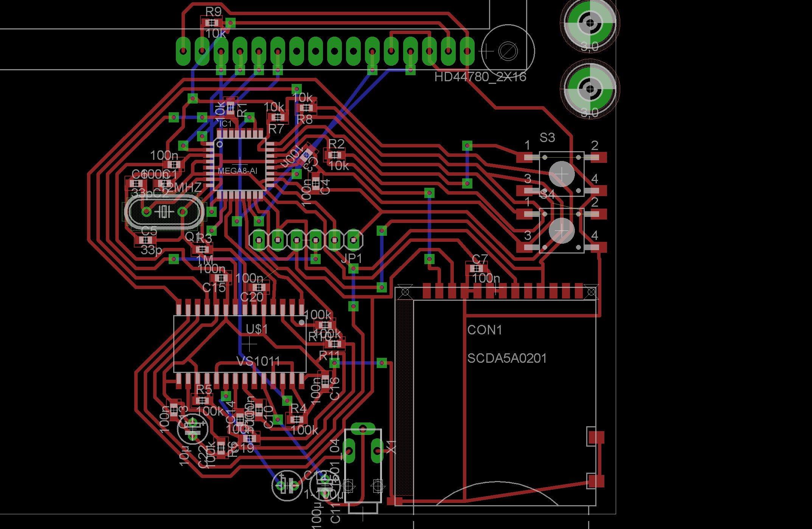Select the round trimmer outline beside LCD header
Image resolution: width=812 pixels, height=529 pixels.
coord(508,51)
